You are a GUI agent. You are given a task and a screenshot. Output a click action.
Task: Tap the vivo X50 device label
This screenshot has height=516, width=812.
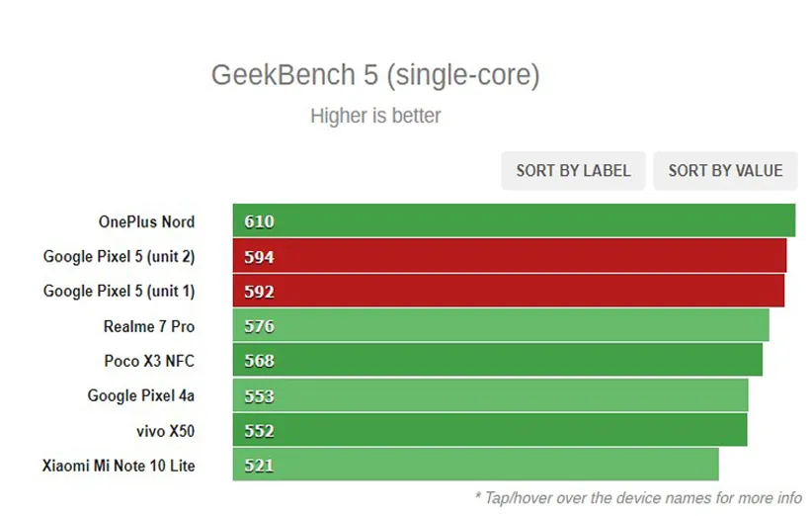click(x=165, y=431)
